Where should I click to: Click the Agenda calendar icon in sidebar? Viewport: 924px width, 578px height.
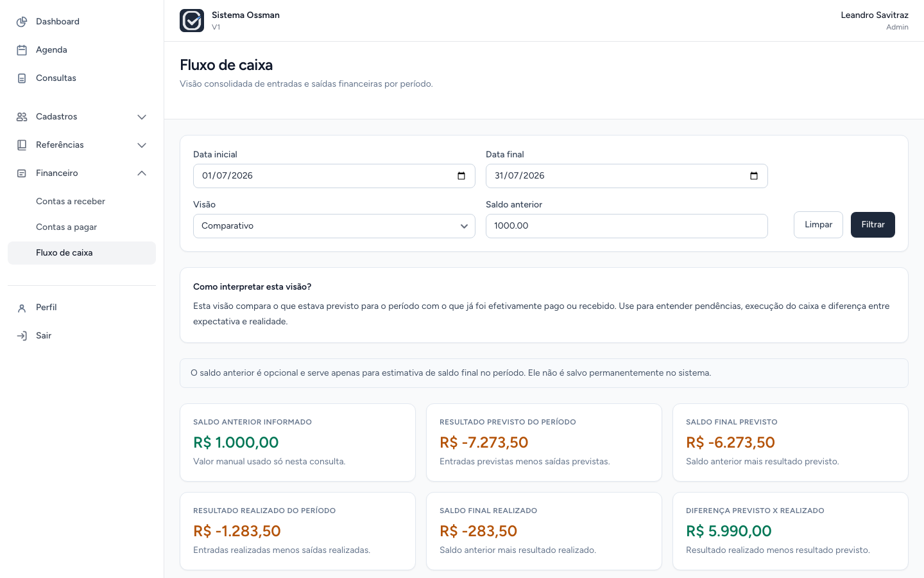click(x=22, y=50)
